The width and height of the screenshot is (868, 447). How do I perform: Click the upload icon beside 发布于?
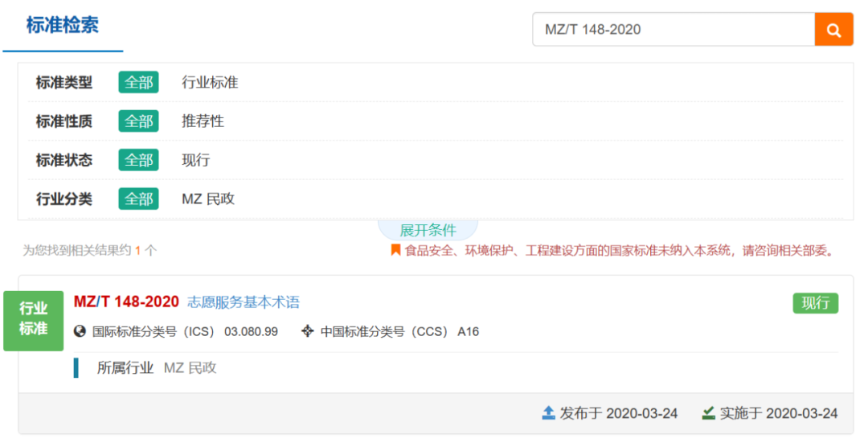click(x=548, y=413)
